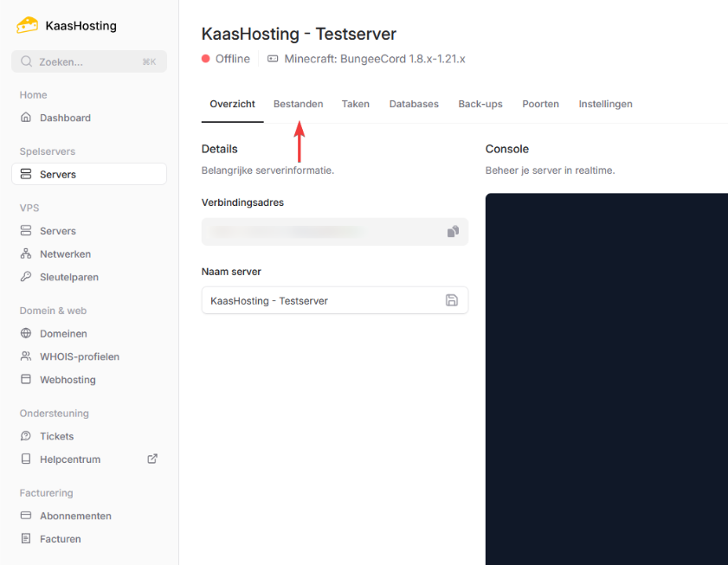Click the Sleutelparen key icon
The image size is (728, 565).
click(26, 277)
